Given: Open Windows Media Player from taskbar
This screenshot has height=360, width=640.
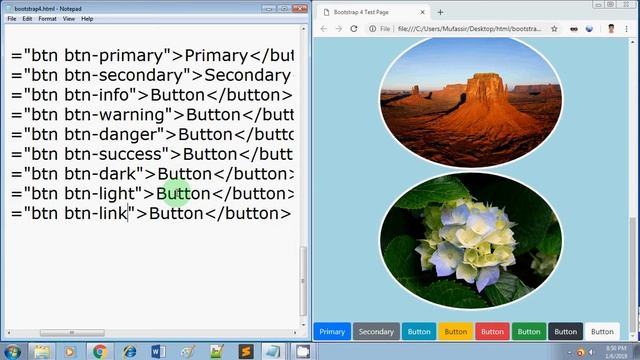Looking at the screenshot, I should [70, 351].
